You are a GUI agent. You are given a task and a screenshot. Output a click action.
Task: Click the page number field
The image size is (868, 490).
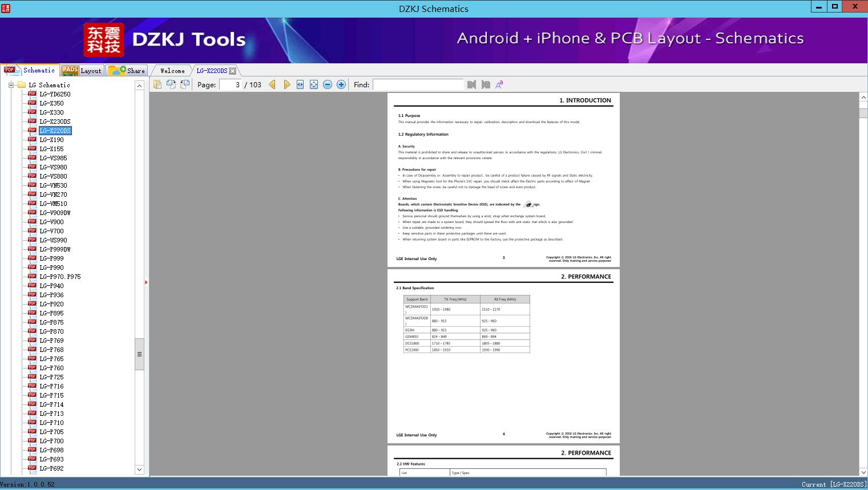231,84
